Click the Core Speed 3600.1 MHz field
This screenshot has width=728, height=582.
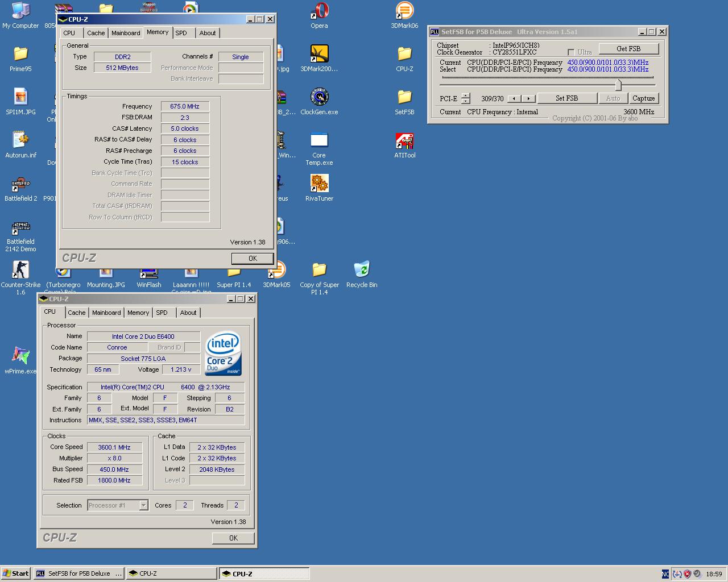coord(114,447)
